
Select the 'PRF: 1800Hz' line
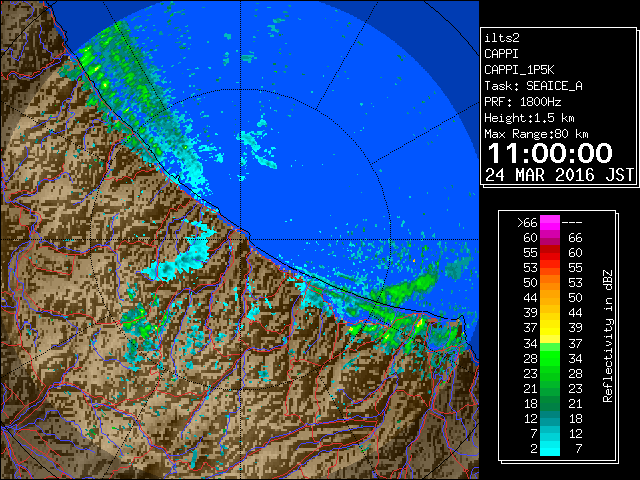(522, 102)
